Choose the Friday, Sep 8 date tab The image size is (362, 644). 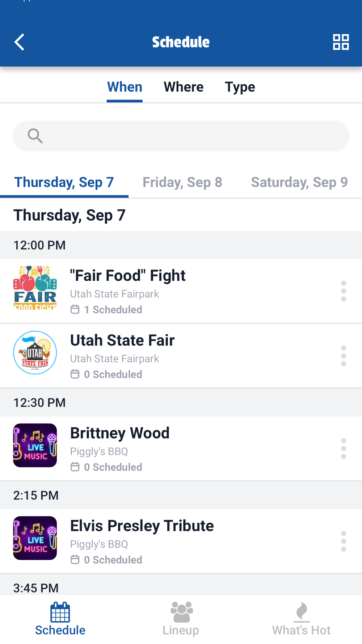pyautogui.click(x=182, y=182)
